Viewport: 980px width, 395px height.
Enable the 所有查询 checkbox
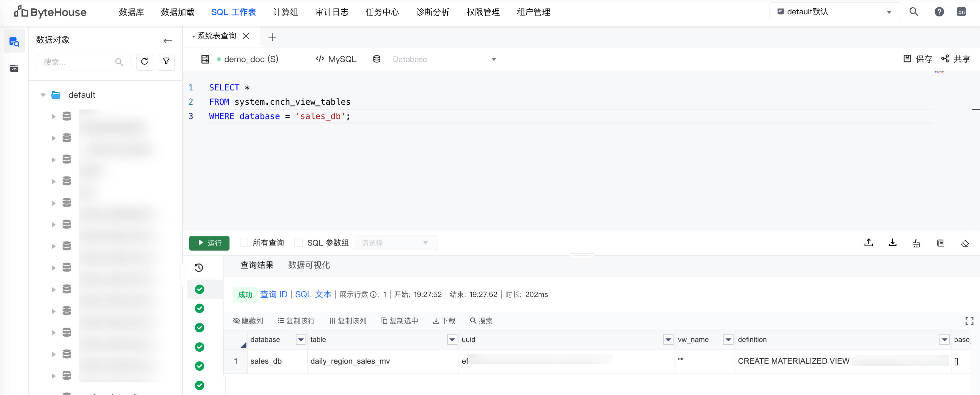click(244, 243)
